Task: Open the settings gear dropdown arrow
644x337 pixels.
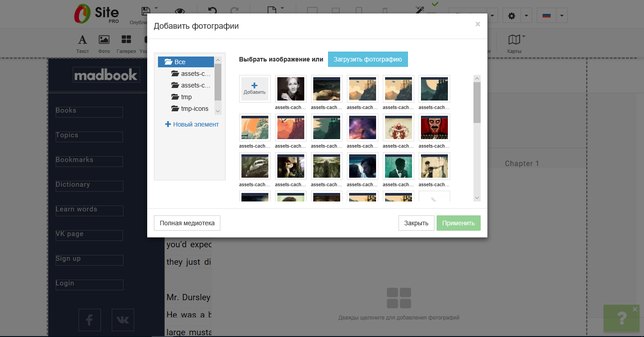Action: (526, 15)
